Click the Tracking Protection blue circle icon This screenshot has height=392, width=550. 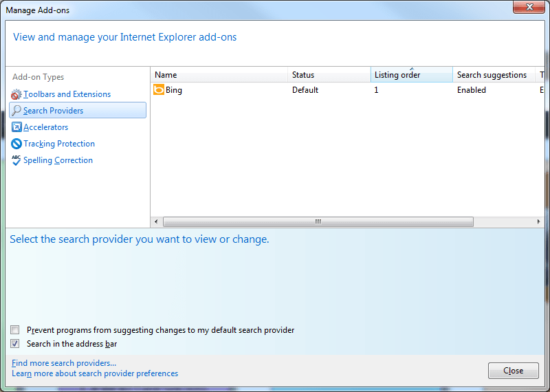16,144
